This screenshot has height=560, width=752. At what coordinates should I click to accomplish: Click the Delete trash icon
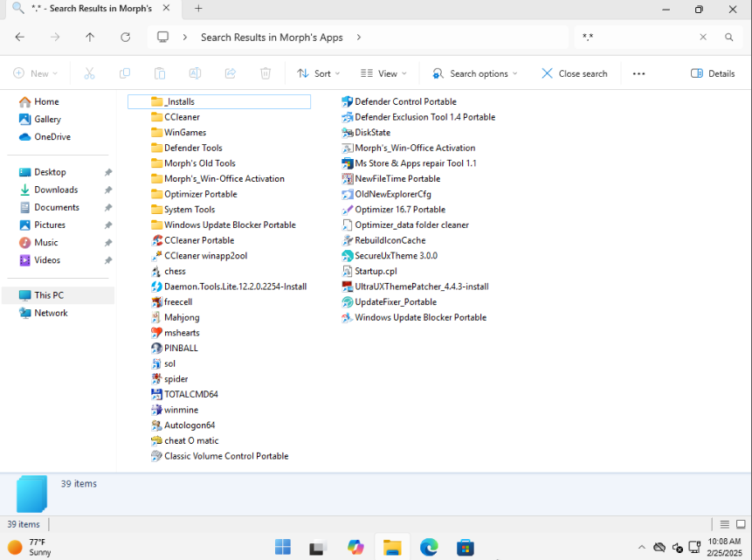tap(266, 73)
